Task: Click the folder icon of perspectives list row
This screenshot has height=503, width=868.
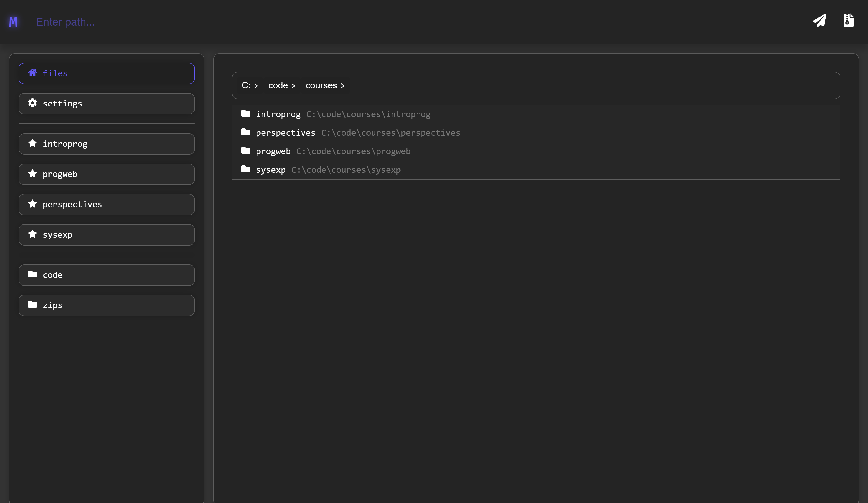Action: pyautogui.click(x=246, y=132)
